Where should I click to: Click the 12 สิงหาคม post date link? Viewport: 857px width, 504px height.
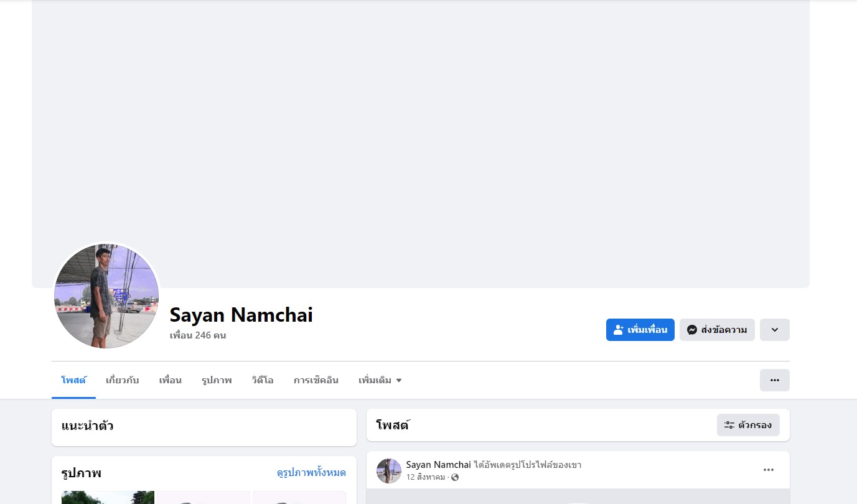(x=426, y=477)
